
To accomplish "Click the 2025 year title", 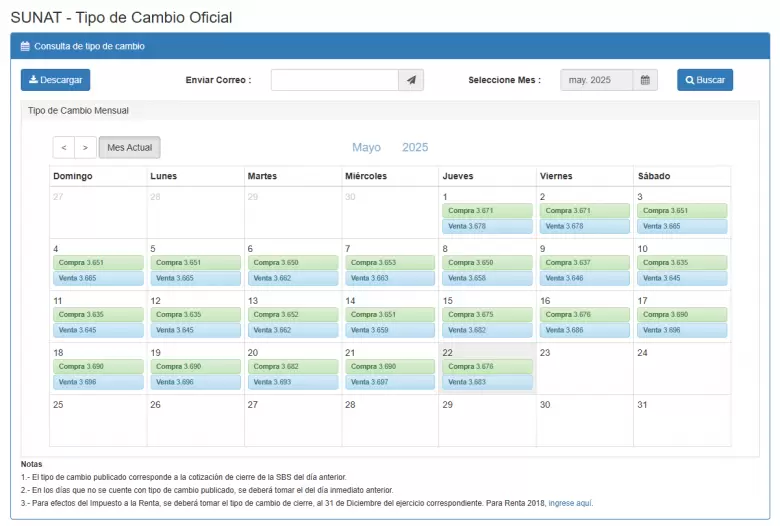I will (415, 147).
